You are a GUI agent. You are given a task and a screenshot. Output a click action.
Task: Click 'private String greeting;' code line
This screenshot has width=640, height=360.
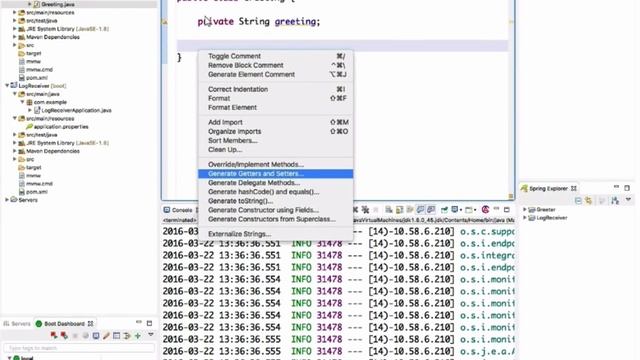tap(259, 22)
